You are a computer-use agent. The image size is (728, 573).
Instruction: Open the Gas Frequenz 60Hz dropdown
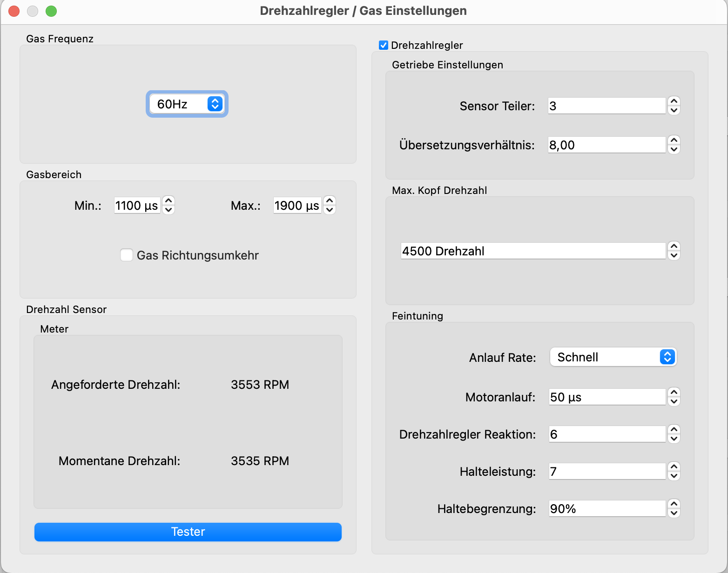pyautogui.click(x=187, y=104)
